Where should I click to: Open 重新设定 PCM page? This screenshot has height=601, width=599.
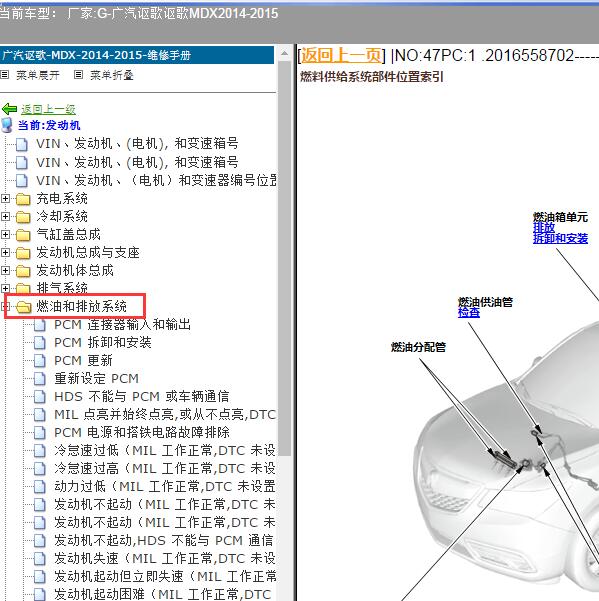[x=96, y=379]
